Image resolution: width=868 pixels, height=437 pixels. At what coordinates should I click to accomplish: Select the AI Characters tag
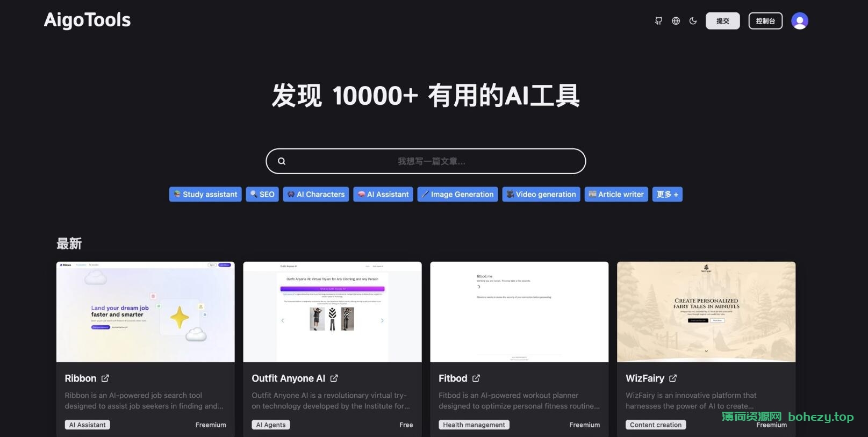click(316, 195)
